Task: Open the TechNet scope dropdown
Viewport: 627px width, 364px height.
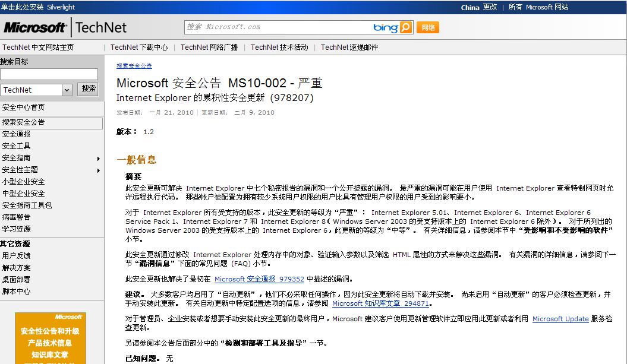Action: point(67,90)
